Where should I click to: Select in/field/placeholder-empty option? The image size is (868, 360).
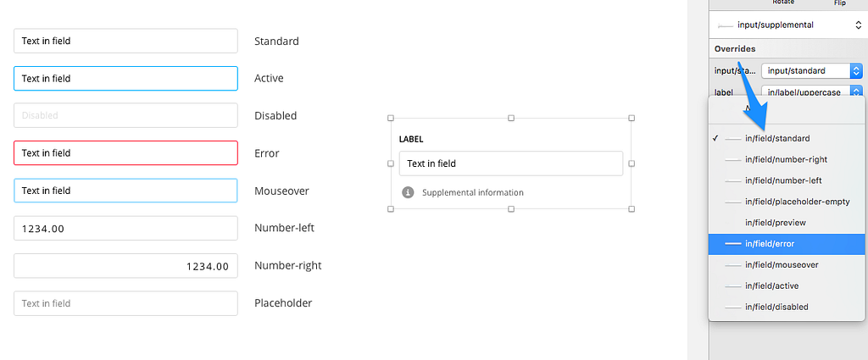(787, 202)
